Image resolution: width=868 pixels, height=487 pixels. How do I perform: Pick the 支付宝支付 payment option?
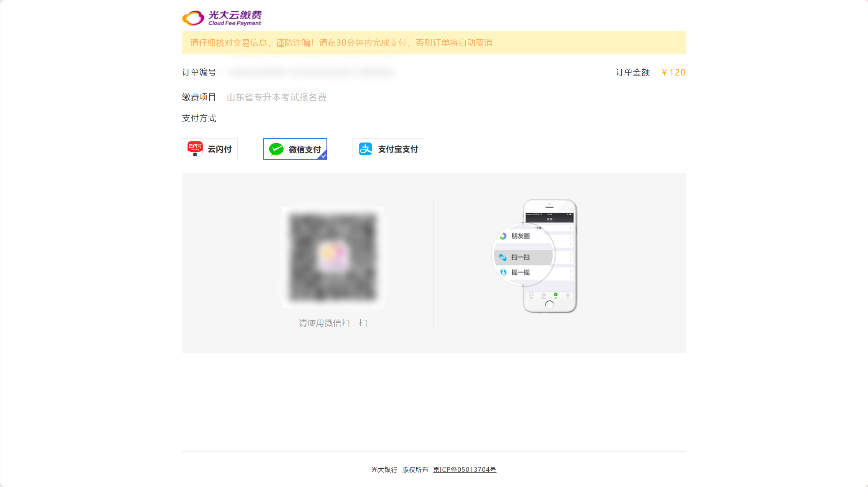tap(388, 149)
